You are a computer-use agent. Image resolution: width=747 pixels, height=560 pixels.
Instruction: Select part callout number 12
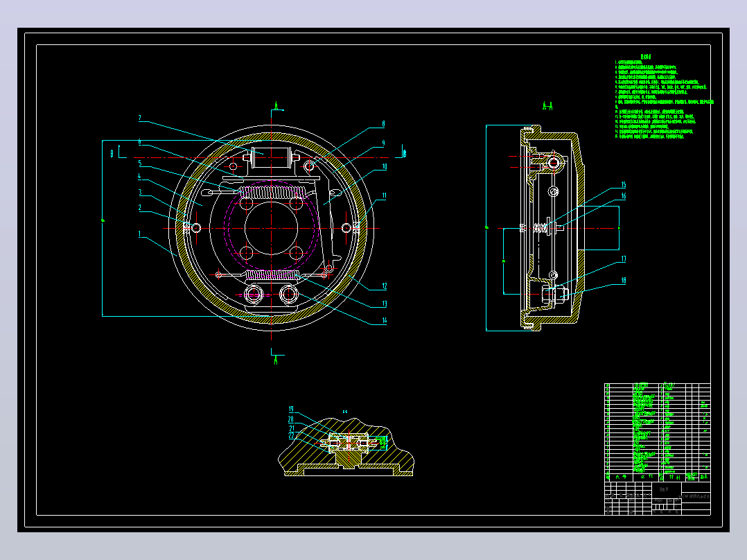[384, 286]
